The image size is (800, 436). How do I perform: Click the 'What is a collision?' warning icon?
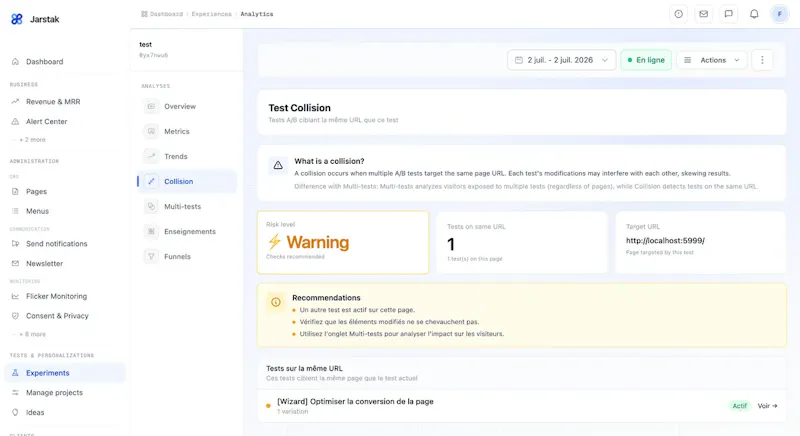(278, 165)
